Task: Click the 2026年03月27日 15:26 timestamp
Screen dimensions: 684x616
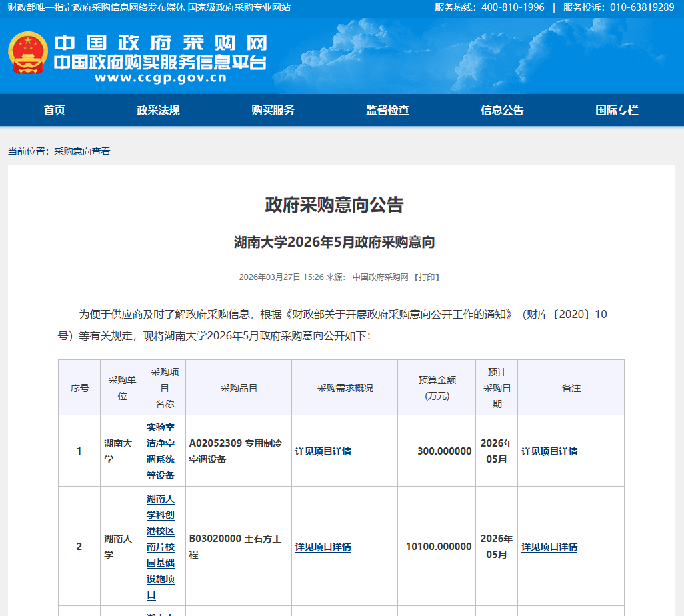Action: [281, 277]
